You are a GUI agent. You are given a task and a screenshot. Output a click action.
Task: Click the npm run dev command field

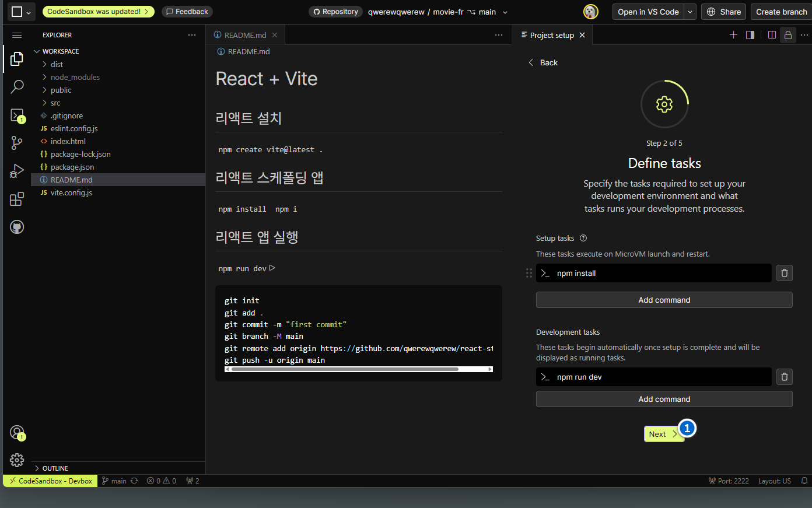(x=653, y=377)
